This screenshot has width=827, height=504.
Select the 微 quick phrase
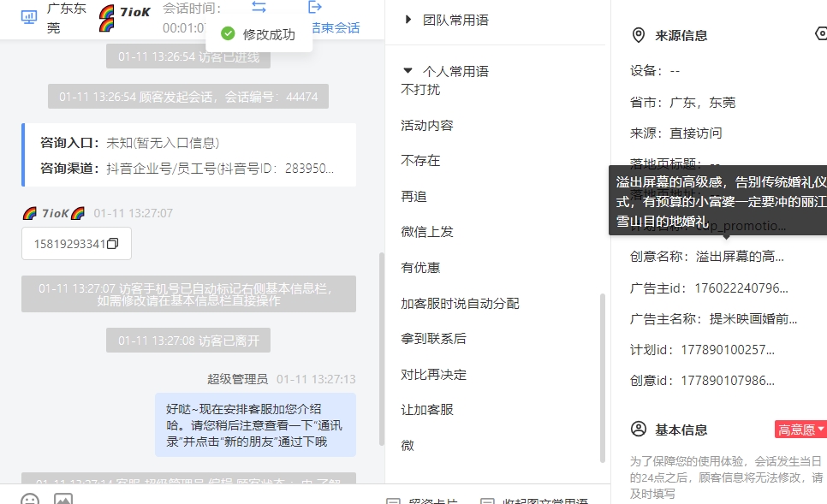coord(408,446)
